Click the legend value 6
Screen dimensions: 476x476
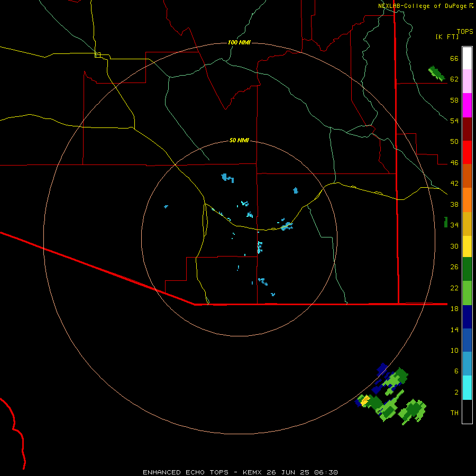click(x=456, y=371)
